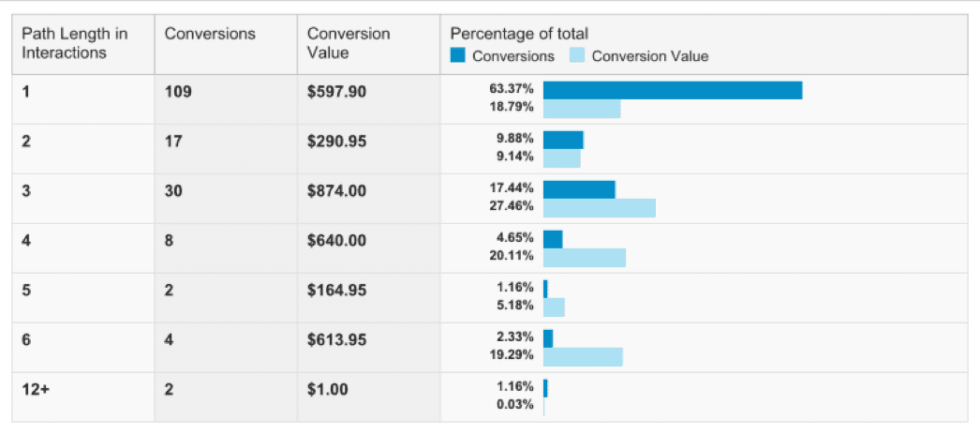Click the $1.00 conversion value cell
The image size is (980, 434).
(x=327, y=390)
